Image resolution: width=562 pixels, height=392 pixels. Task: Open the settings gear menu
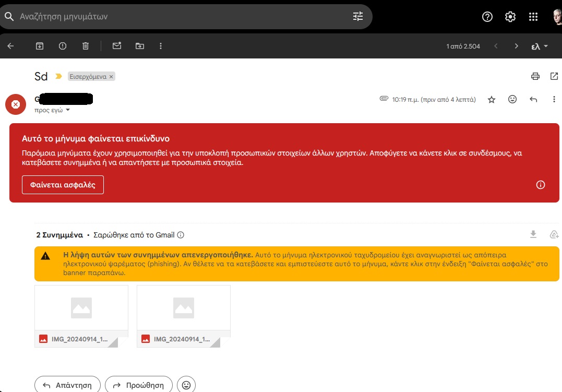pyautogui.click(x=510, y=17)
